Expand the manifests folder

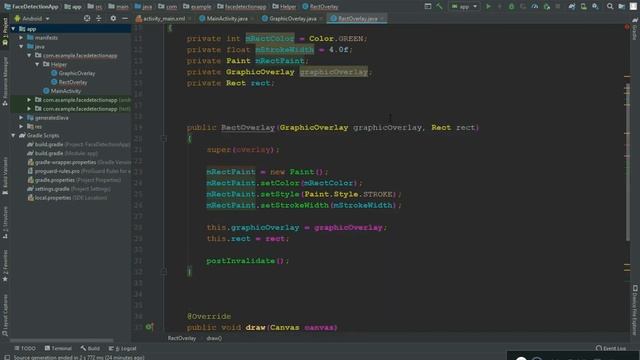(x=21, y=38)
